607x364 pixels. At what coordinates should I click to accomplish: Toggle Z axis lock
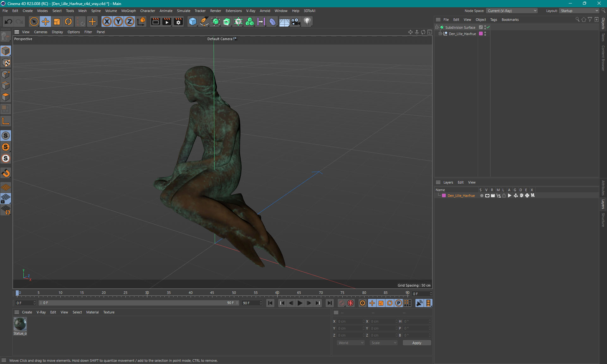point(130,21)
